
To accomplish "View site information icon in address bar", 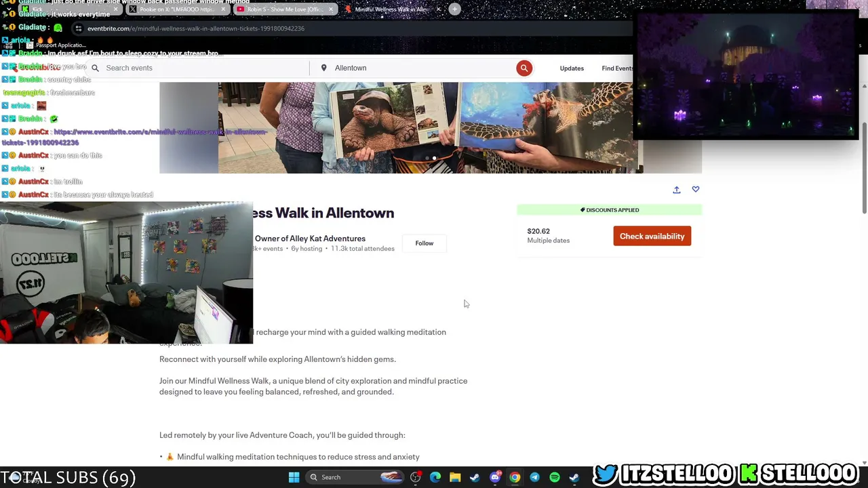I will click(x=79, y=28).
